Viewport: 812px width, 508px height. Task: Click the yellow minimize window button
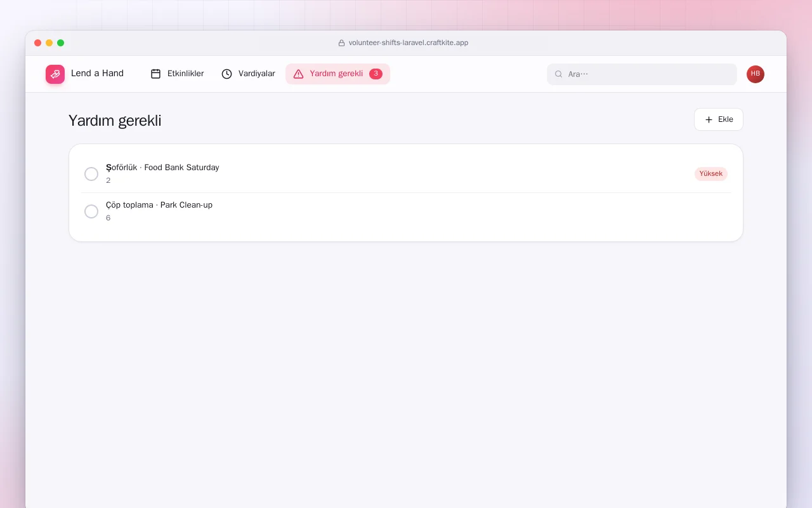click(49, 43)
